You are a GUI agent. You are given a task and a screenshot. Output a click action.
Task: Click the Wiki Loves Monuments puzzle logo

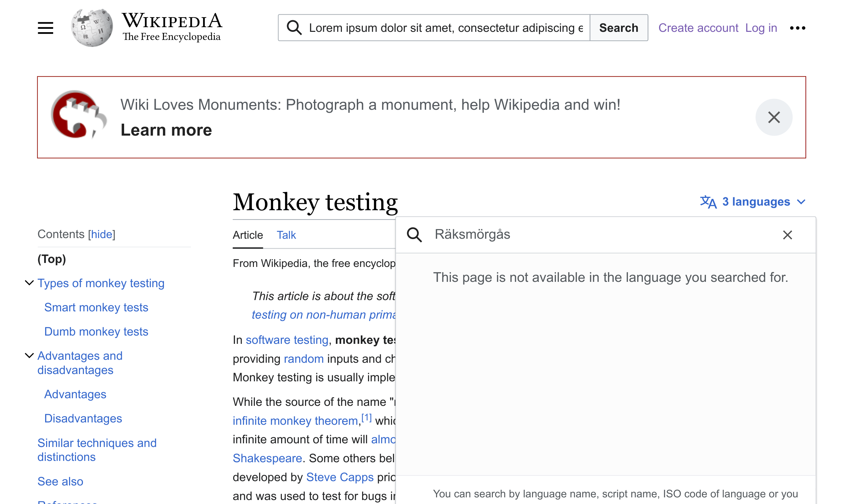(79, 114)
